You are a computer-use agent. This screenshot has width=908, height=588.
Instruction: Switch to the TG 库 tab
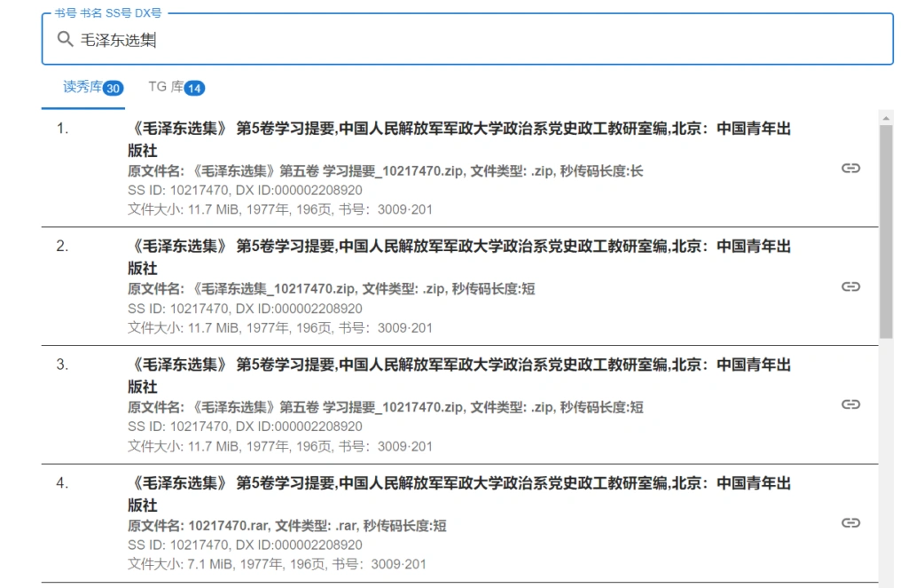point(176,88)
